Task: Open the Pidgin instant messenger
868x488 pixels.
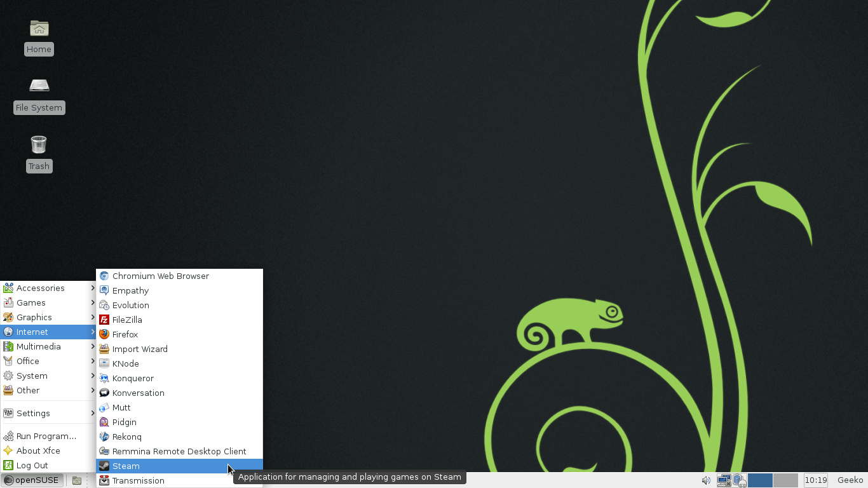Action: tap(125, 422)
